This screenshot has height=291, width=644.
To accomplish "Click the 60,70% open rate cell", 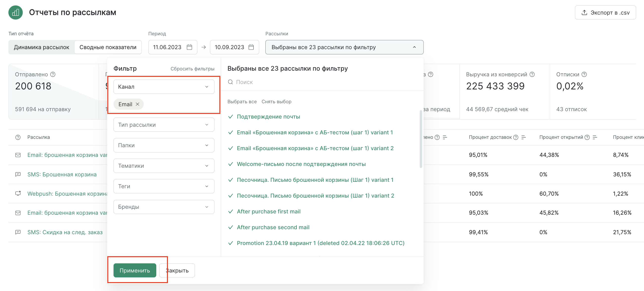I will tap(549, 194).
